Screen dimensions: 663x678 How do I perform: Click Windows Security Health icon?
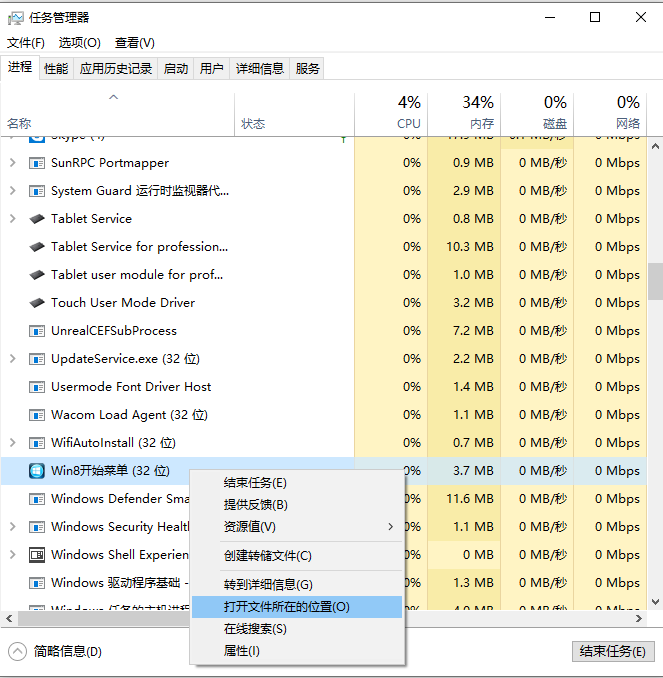[x=37, y=527]
